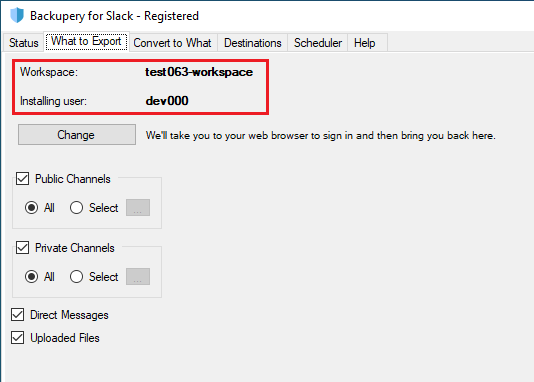Viewport: 534px width, 382px height.
Task: Toggle the Uploaded Files checkbox
Action: [17, 338]
